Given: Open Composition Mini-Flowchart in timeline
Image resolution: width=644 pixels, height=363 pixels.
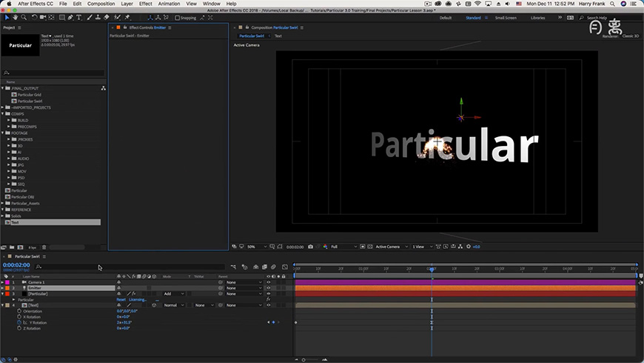Looking at the screenshot, I should point(233,267).
